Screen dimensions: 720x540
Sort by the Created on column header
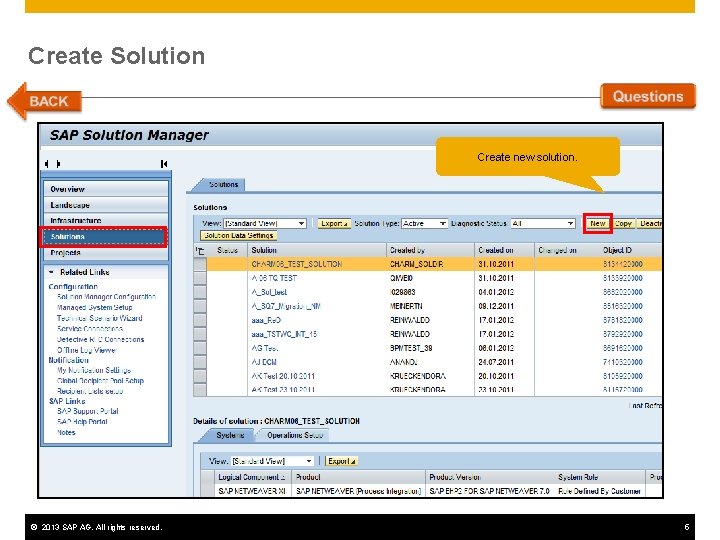pyautogui.click(x=504, y=250)
